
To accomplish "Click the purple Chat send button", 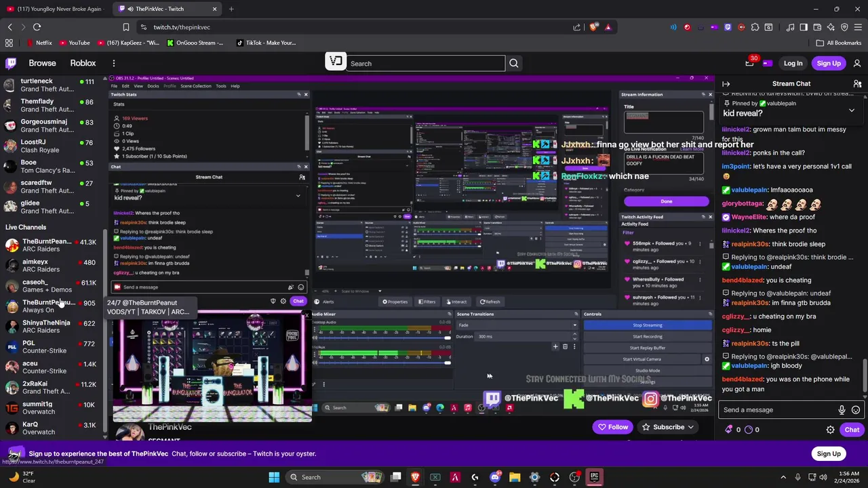I will pos(852,430).
